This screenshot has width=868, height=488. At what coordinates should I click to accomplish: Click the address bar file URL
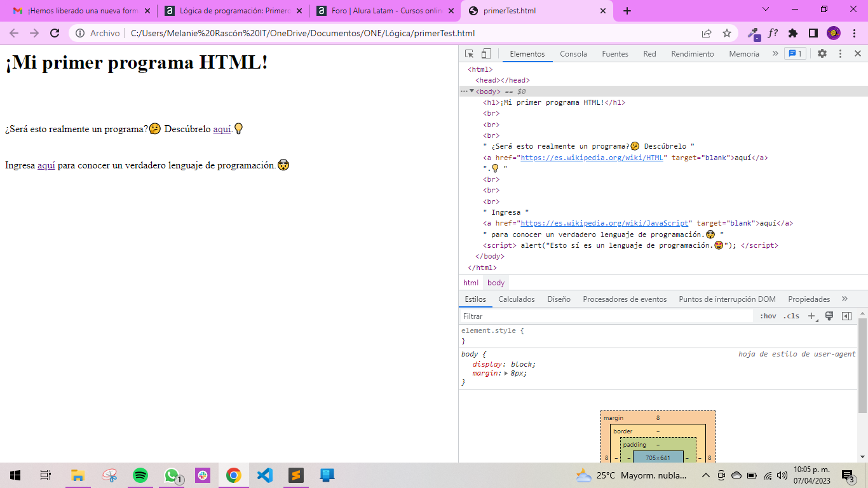click(x=302, y=34)
